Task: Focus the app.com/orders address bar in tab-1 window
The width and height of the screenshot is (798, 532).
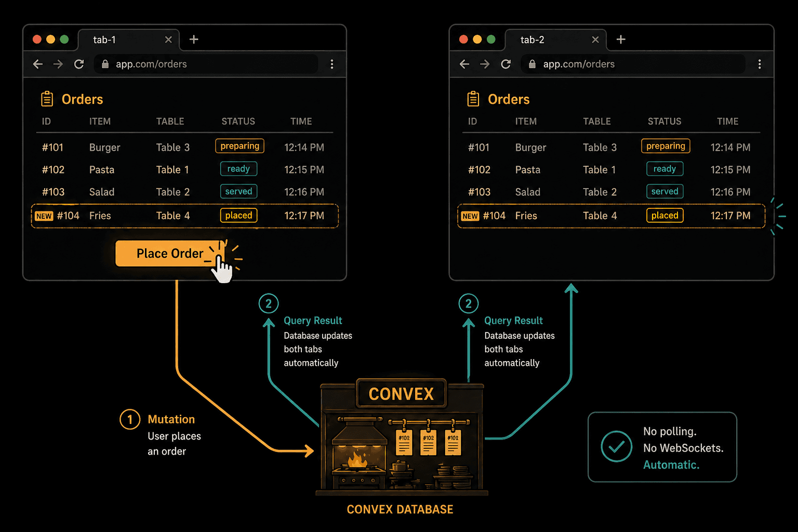Action: point(206,64)
